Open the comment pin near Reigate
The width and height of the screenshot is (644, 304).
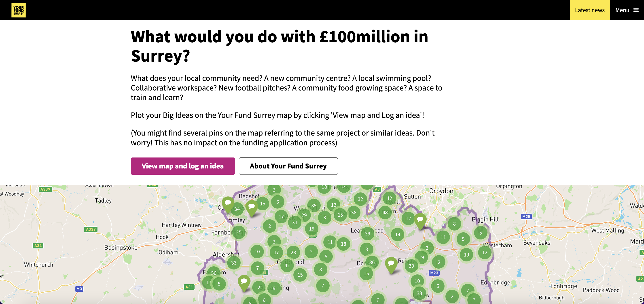pos(391,265)
